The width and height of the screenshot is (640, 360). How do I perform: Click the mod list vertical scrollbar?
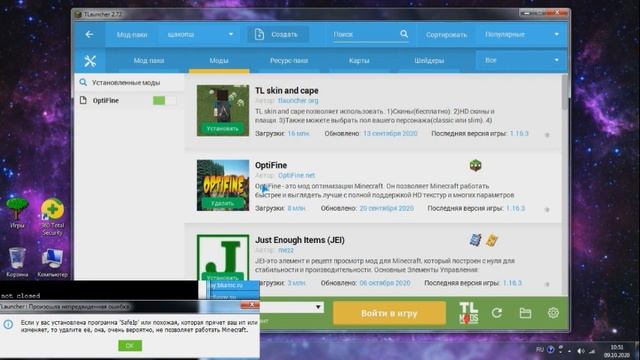point(565,93)
